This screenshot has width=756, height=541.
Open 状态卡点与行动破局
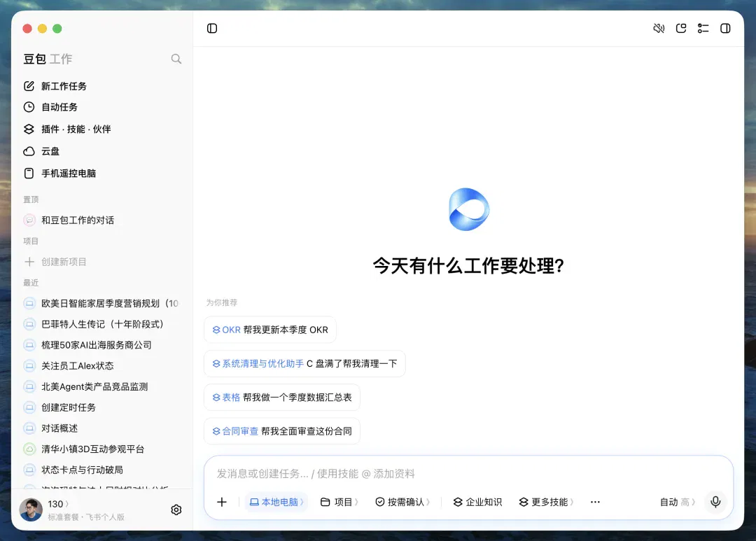(x=101, y=470)
